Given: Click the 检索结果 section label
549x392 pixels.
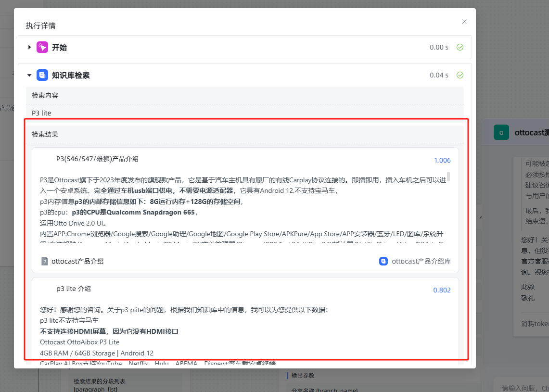Looking at the screenshot, I should pos(45,134).
